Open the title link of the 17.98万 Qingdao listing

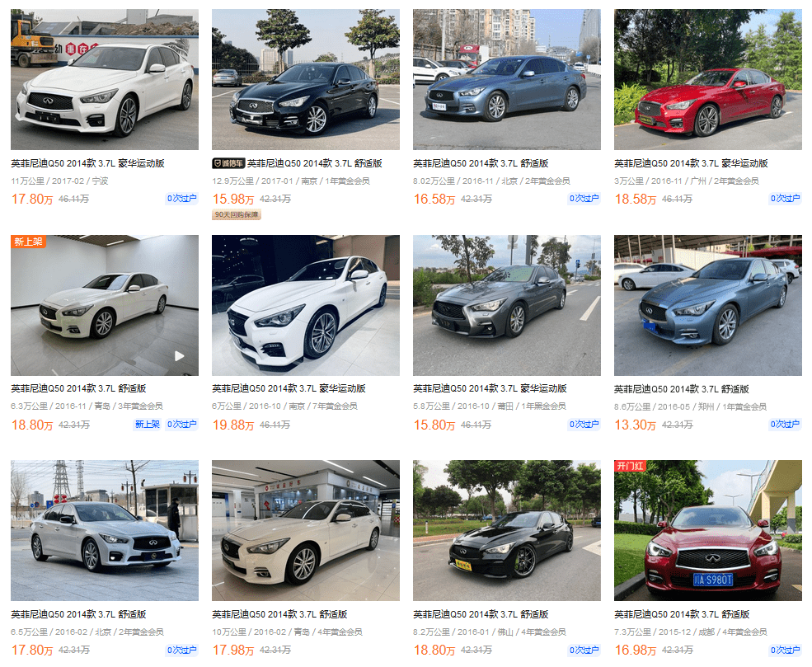coord(279,614)
